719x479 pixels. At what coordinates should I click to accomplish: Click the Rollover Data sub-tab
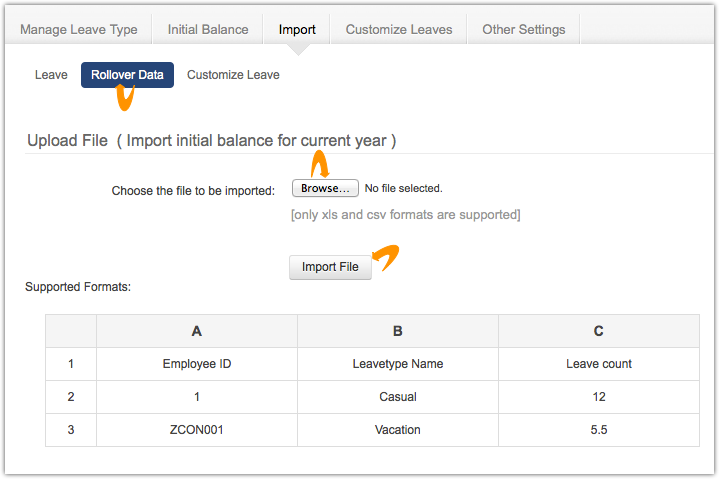tap(127, 75)
